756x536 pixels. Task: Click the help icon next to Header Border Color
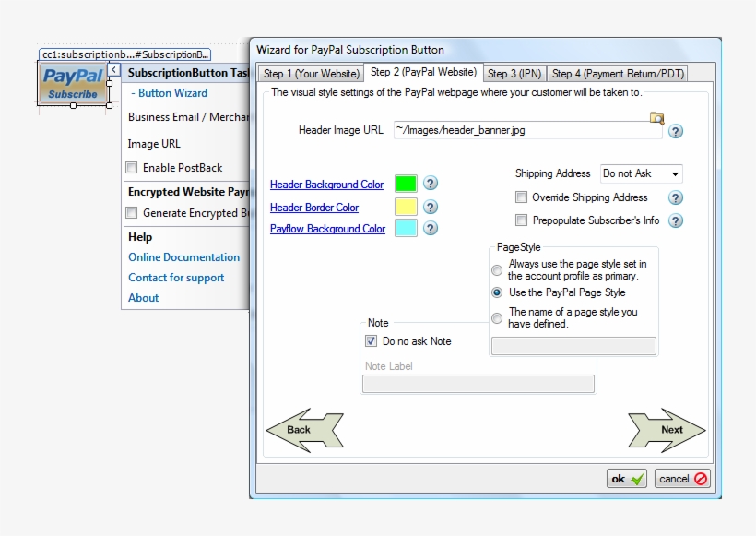pos(431,207)
